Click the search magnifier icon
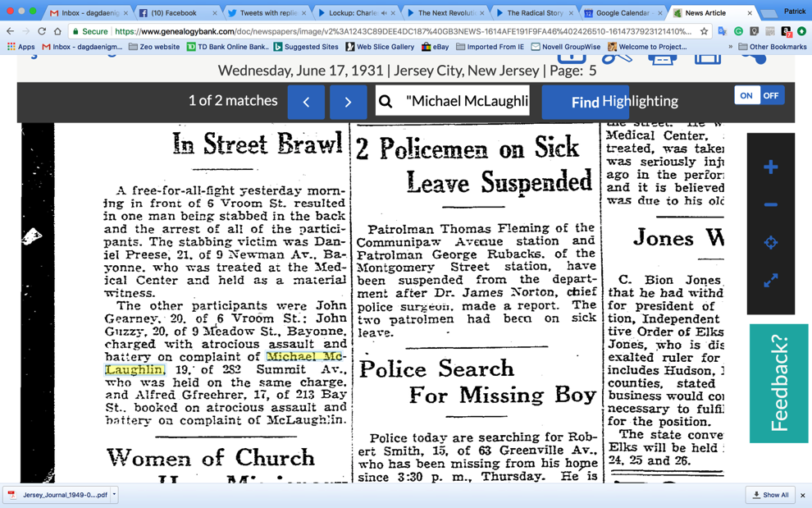The height and width of the screenshot is (508, 812). tap(385, 101)
